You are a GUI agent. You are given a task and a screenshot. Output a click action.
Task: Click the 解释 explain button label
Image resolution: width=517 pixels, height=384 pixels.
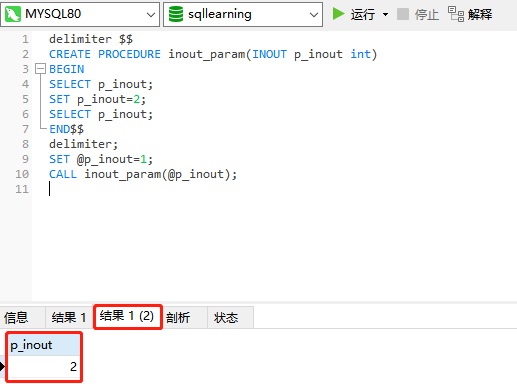[480, 14]
